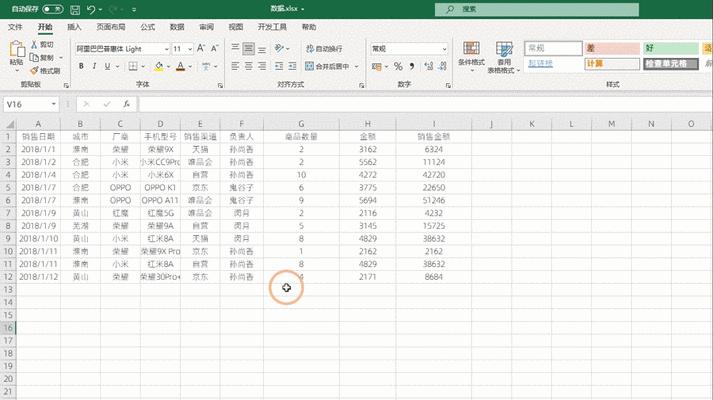Click the accounting number format icon
This screenshot has height=400, width=713.
coord(377,66)
